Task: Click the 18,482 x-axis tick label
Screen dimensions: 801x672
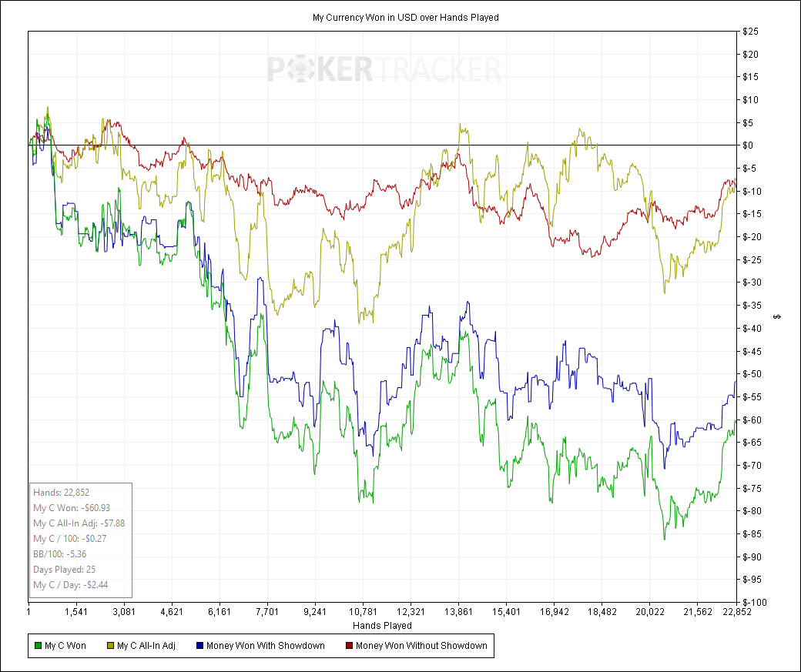Action: (602, 612)
